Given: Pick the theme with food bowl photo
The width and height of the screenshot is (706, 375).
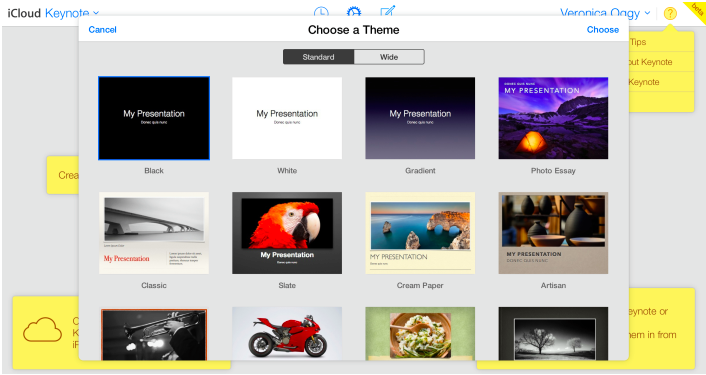Looking at the screenshot, I should [x=420, y=334].
